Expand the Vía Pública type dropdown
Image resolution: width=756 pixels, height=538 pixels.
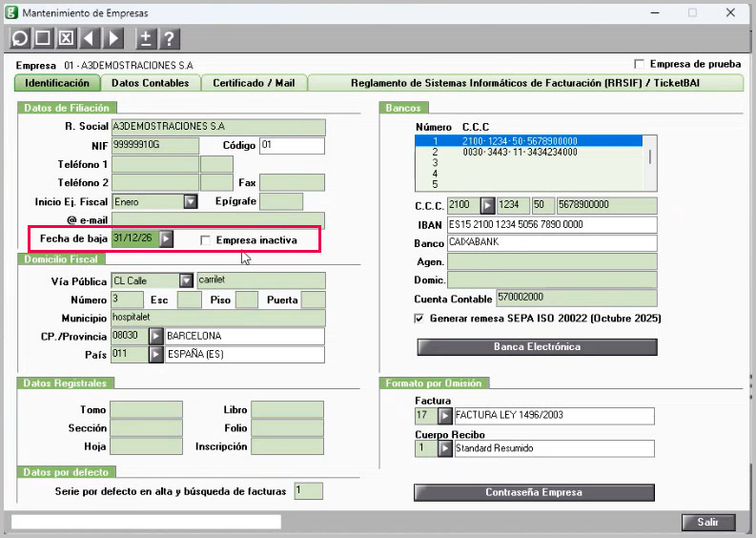[186, 280]
